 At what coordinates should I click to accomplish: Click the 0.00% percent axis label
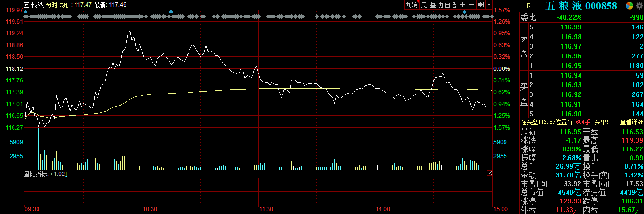(503, 69)
